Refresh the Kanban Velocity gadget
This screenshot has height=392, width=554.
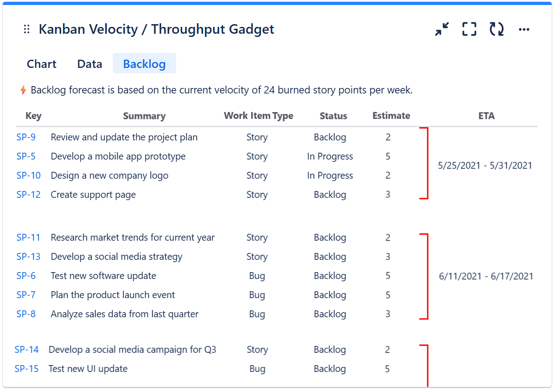tap(496, 29)
